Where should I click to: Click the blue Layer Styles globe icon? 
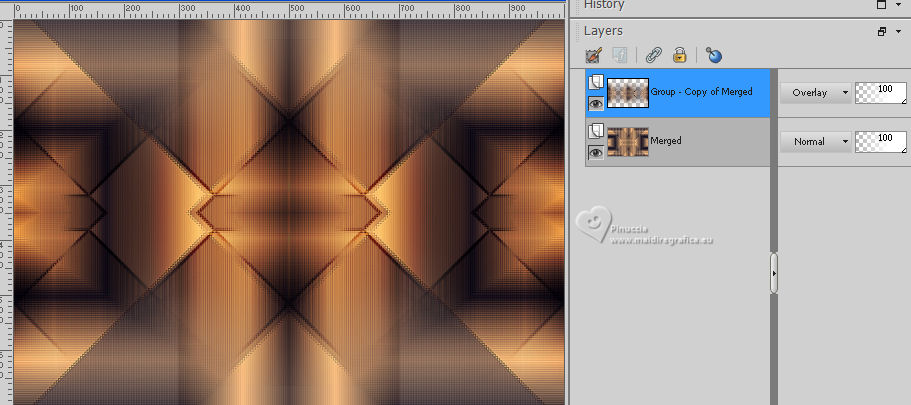coord(714,55)
